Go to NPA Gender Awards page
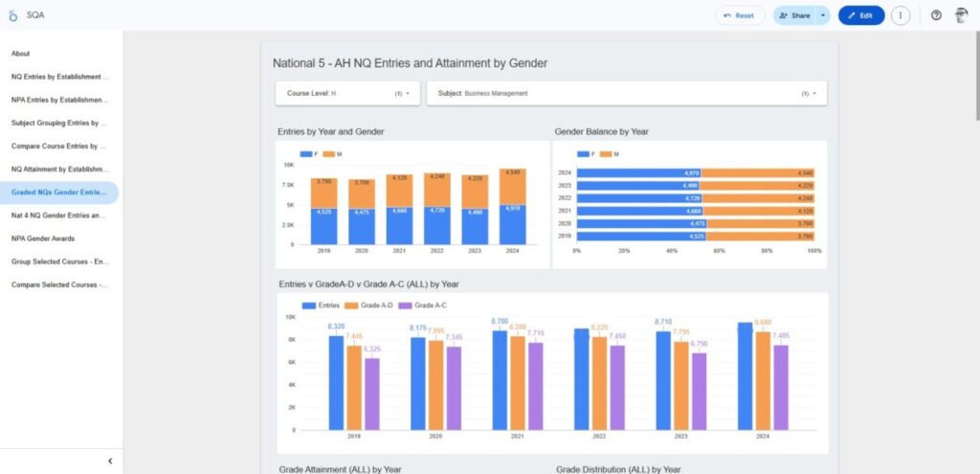The height and width of the screenshot is (474, 980). [43, 238]
